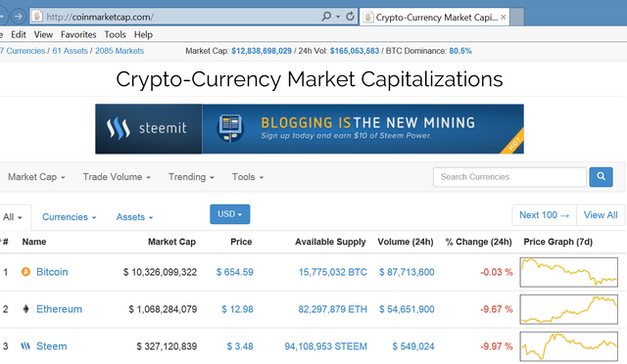Click Ethereum price $ 12.98
This screenshot has height=364, width=627.
click(x=237, y=309)
